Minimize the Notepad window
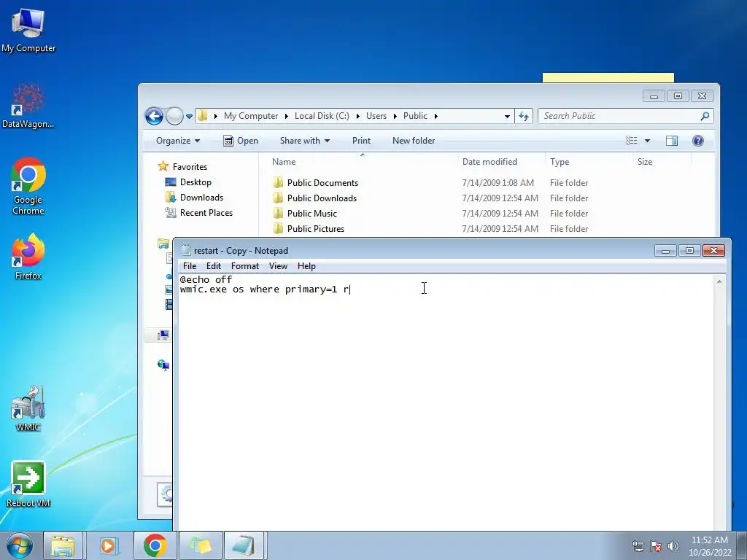 tap(665, 251)
